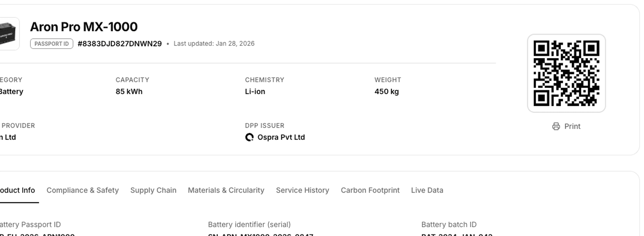Click the Ospra logo icon

tap(249, 137)
